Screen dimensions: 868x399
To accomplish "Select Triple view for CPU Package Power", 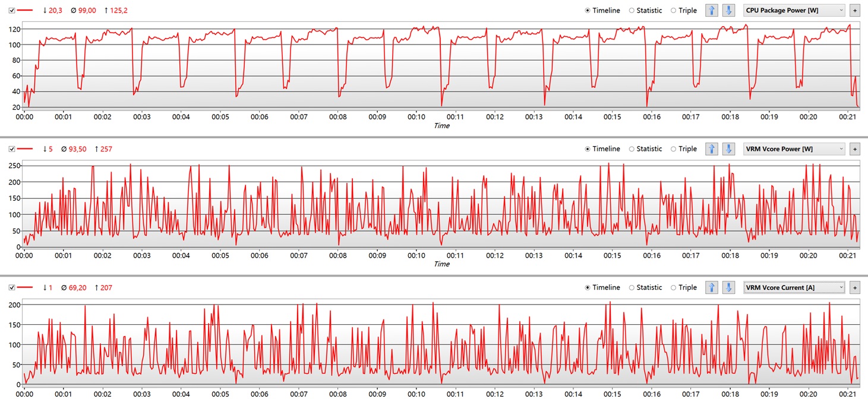I will [x=684, y=11].
